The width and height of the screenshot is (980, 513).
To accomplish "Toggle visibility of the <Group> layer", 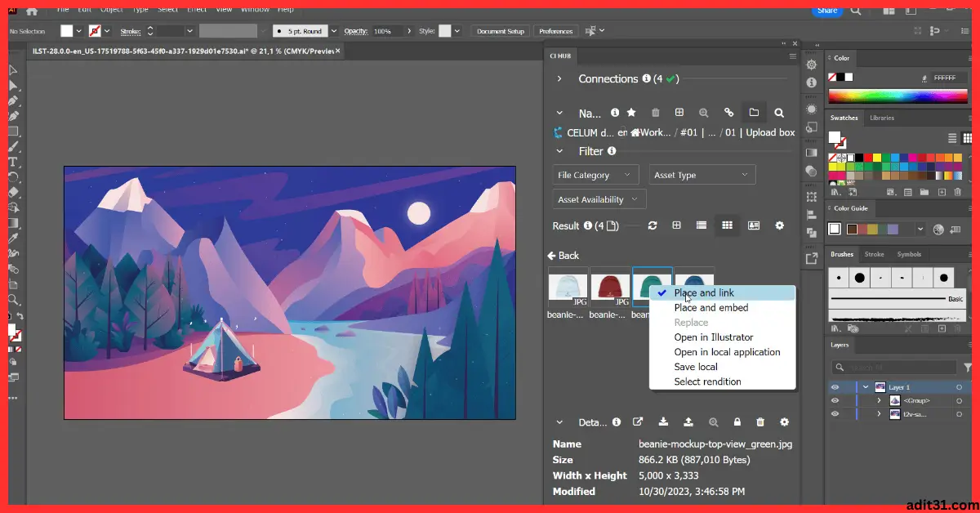I will click(x=835, y=400).
